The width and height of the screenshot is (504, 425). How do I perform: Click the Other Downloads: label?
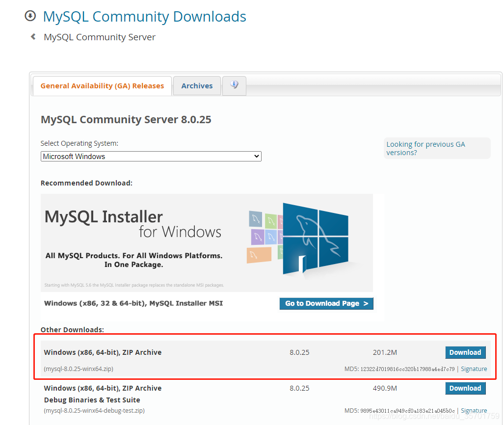72,330
